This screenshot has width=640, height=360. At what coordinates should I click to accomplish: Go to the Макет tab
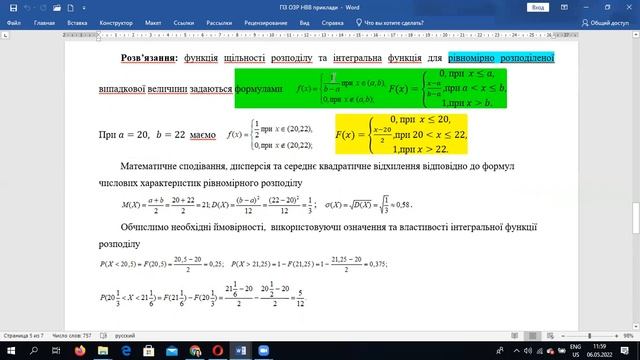[x=153, y=23]
